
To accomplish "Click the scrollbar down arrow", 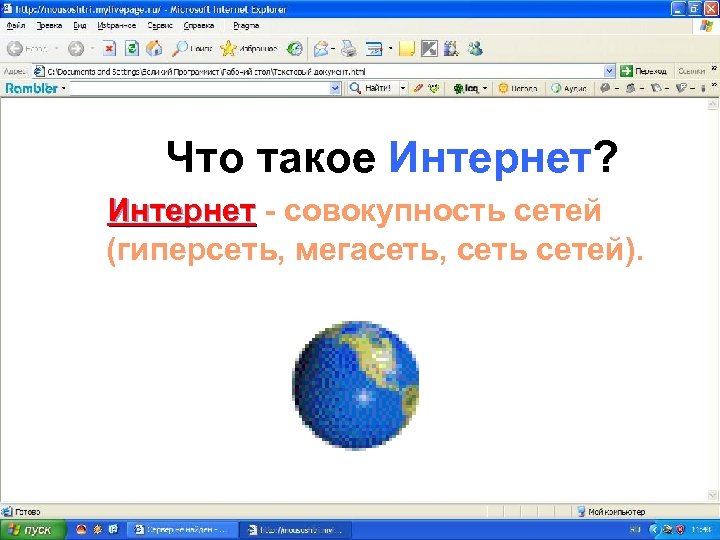I will point(712,495).
